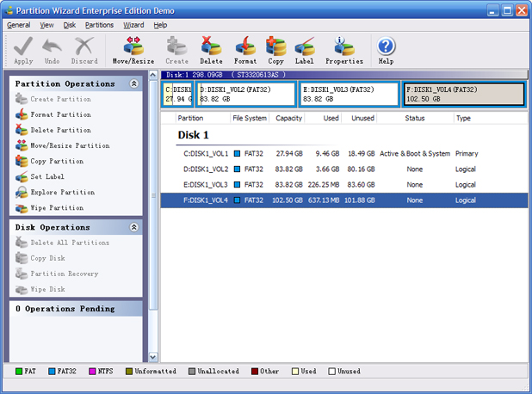Select the E:DISK1_VOL3 row in partition list
The width and height of the screenshot is (532, 394).
[344, 185]
